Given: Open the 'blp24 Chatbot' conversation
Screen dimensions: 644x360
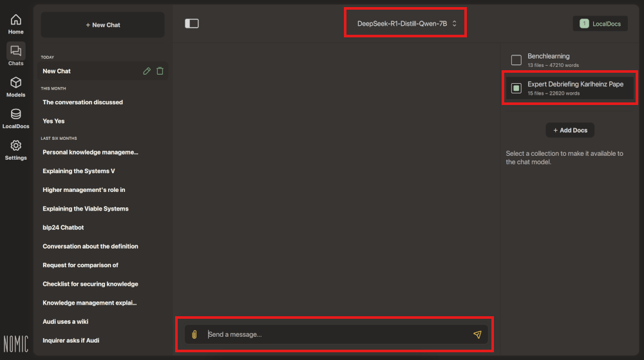Looking at the screenshot, I should 63,227.
